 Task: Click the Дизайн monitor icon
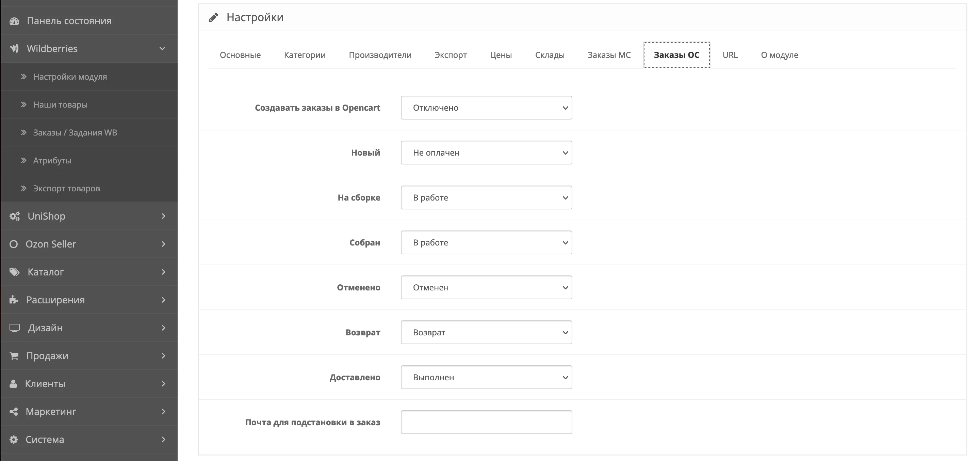14,328
